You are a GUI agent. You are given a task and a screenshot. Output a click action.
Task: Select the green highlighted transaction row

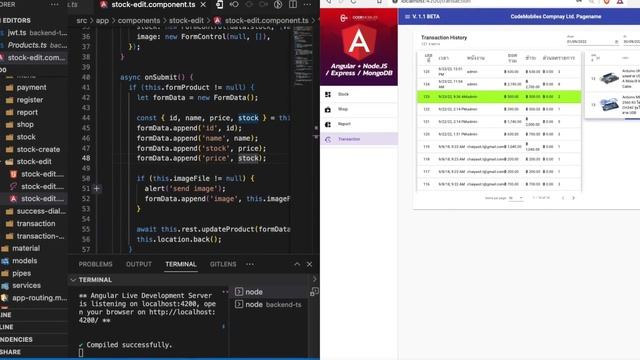(x=499, y=97)
